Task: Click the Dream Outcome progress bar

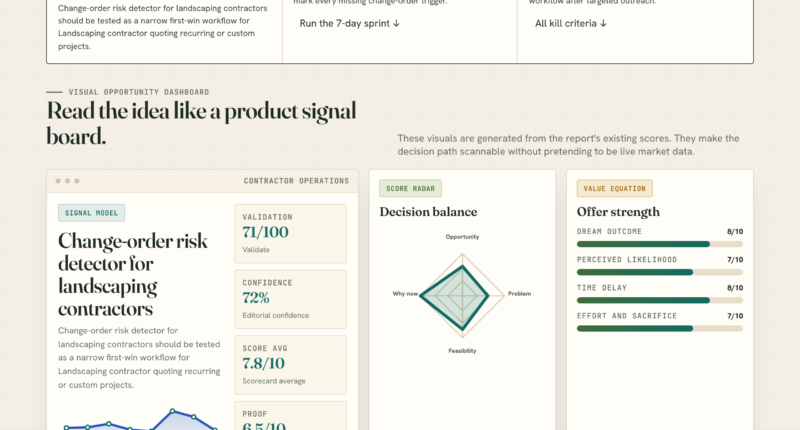Action: click(660, 244)
